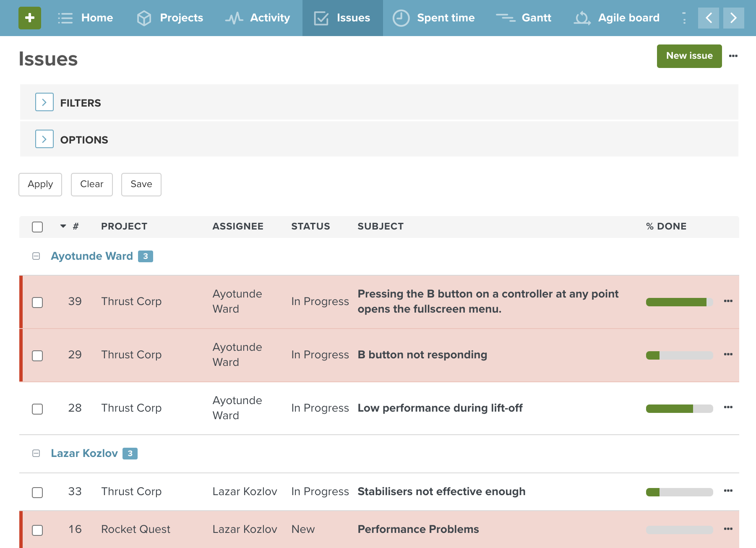Open issue 'Low performance during lift-off'
This screenshot has height=548, width=756.
(440, 408)
